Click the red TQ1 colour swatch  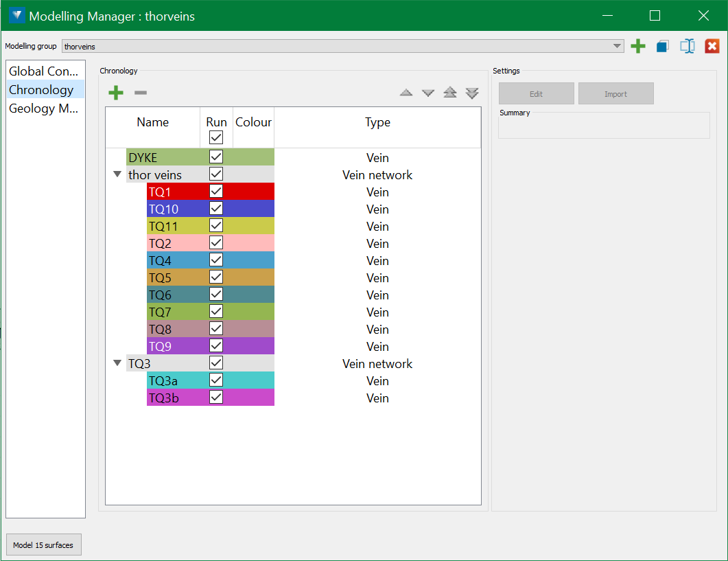(x=253, y=192)
